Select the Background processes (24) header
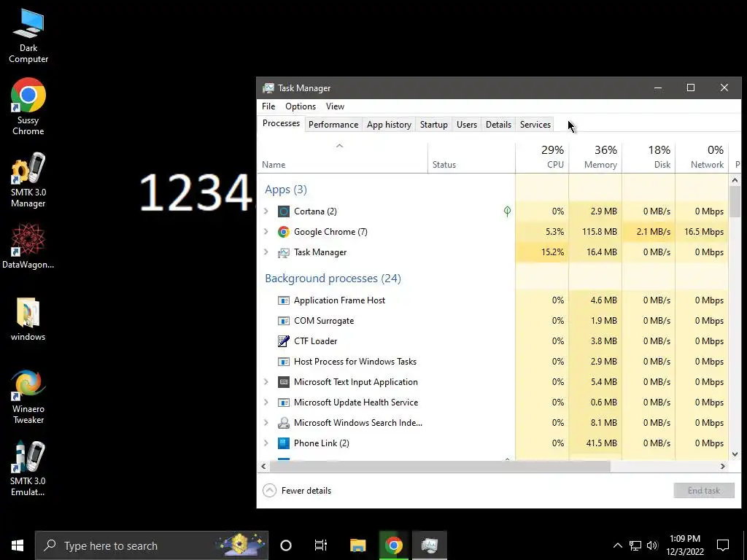 (x=333, y=278)
